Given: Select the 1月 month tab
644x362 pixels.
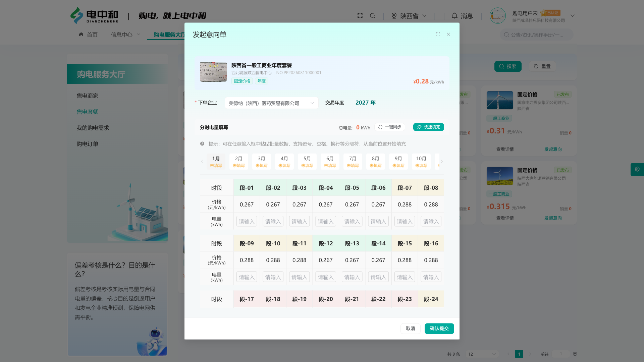Looking at the screenshot, I should click(x=216, y=162).
